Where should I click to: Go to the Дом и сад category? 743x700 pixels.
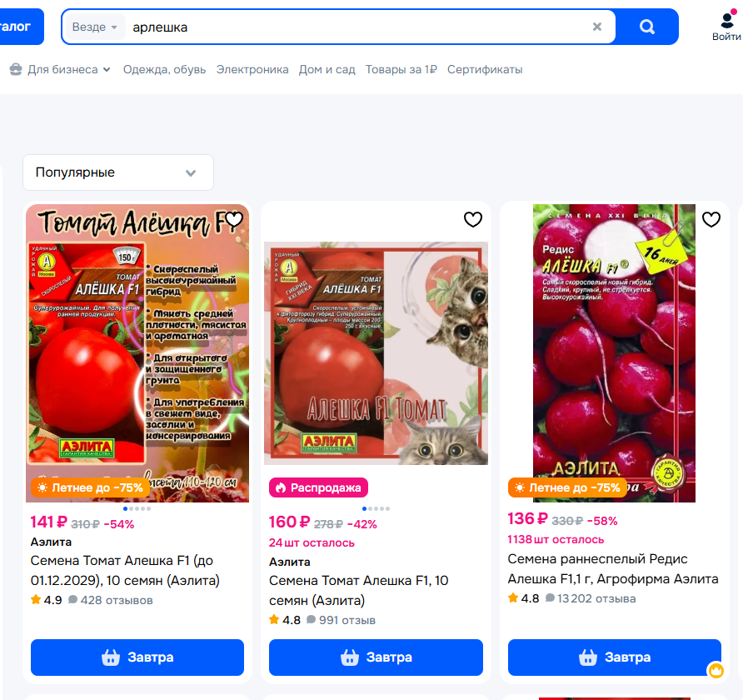pos(327,70)
